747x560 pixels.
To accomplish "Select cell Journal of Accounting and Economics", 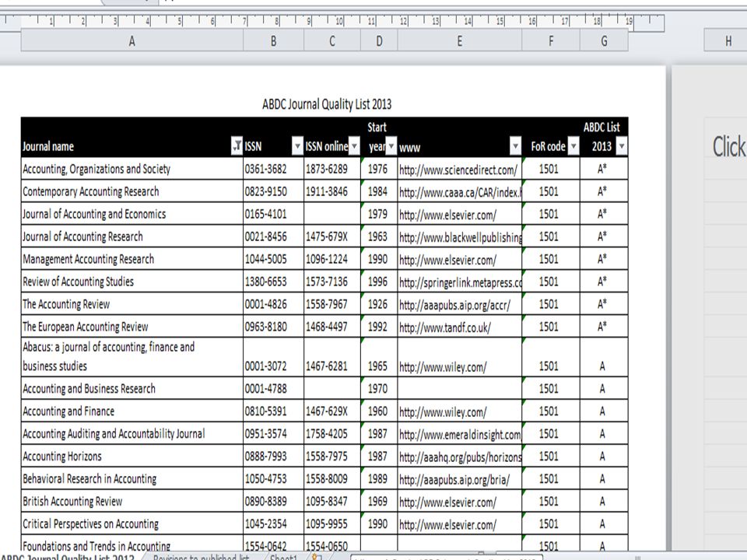I will click(x=132, y=213).
